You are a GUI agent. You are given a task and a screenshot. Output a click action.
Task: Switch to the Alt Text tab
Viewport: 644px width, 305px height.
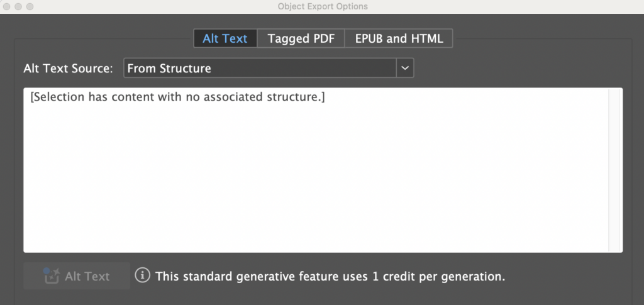[x=225, y=38]
